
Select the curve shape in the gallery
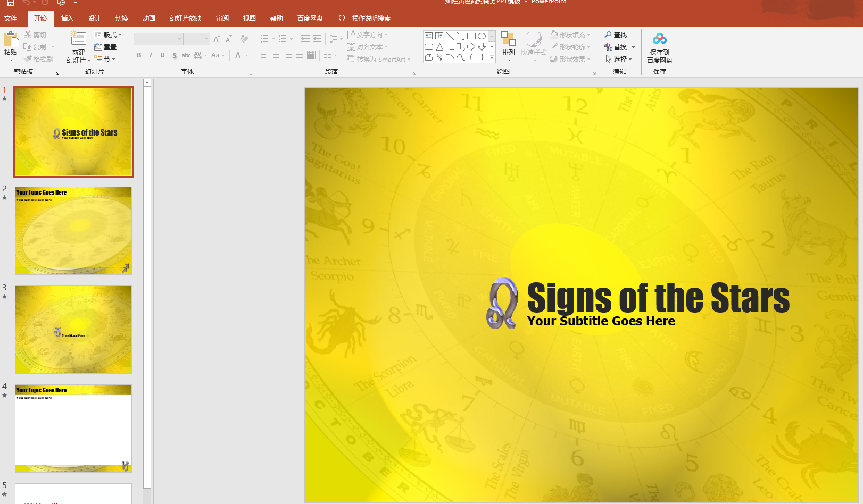(x=461, y=57)
